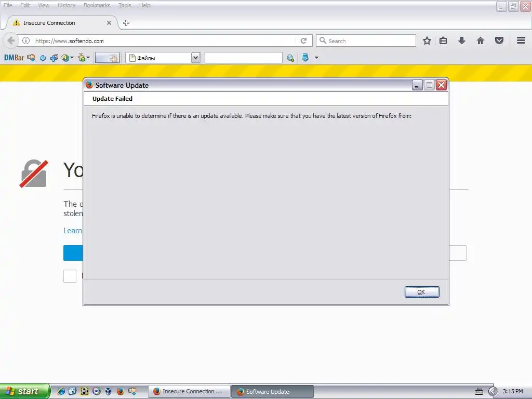The image size is (532, 399).
Task: Minimize the Software Update dialog
Action: (x=417, y=85)
